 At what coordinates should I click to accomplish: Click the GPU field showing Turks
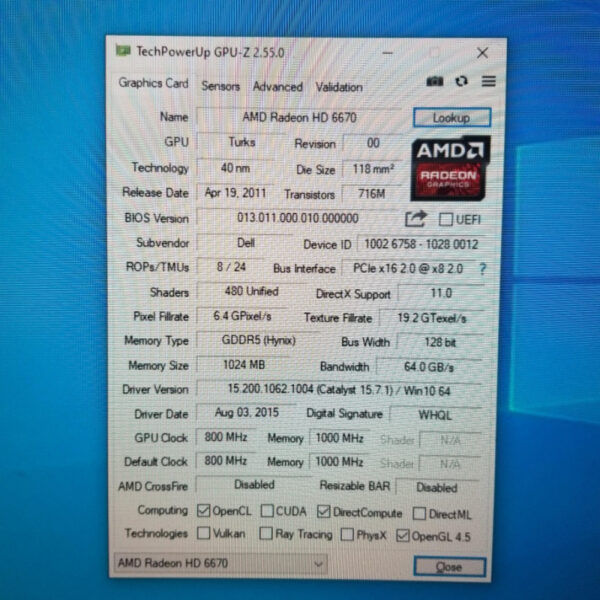(x=242, y=142)
